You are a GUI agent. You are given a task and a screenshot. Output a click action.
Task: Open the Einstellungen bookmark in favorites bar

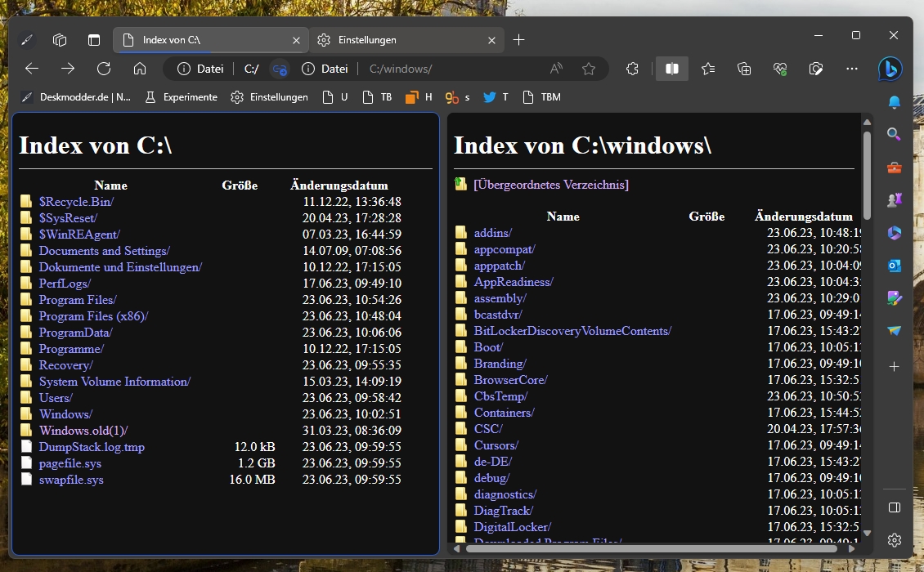[x=270, y=97]
